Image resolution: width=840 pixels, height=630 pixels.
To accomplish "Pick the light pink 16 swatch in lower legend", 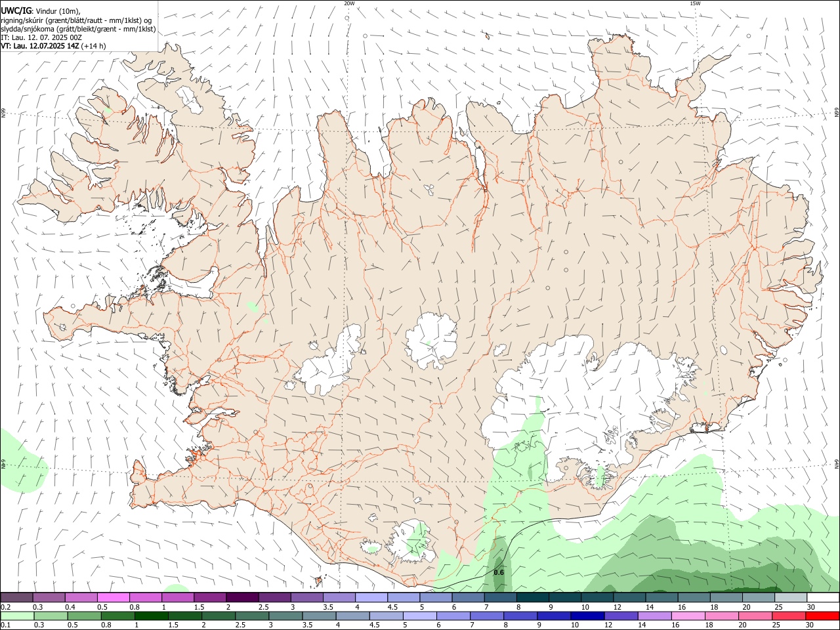I will coord(688,616).
